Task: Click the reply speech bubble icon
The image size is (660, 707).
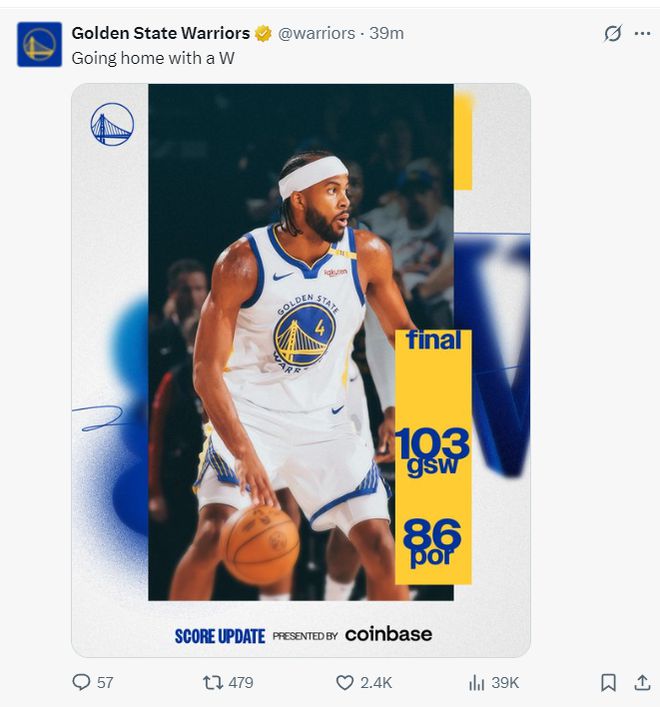Action: click(81, 682)
